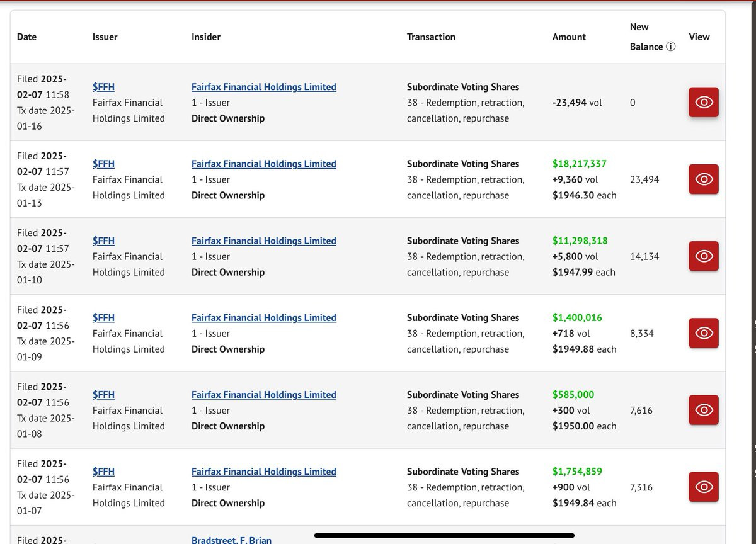The height and width of the screenshot is (544, 756).
Task: Select the new balance 23,494
Action: (644, 179)
